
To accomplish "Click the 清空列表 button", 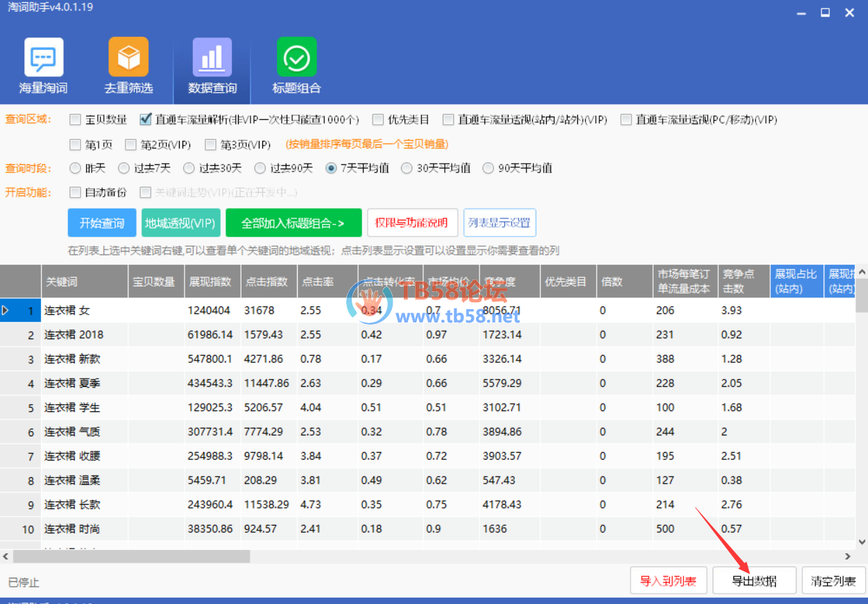I will click(x=833, y=581).
